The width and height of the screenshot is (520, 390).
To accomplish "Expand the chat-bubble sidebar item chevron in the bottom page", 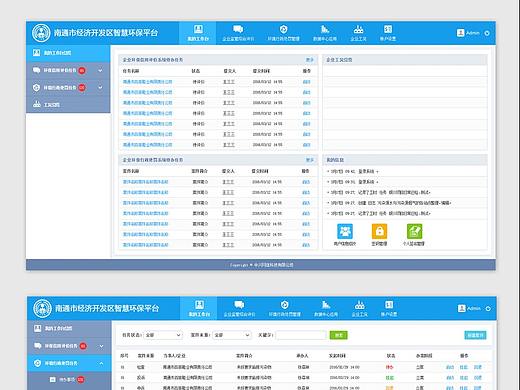I will click(x=101, y=346).
